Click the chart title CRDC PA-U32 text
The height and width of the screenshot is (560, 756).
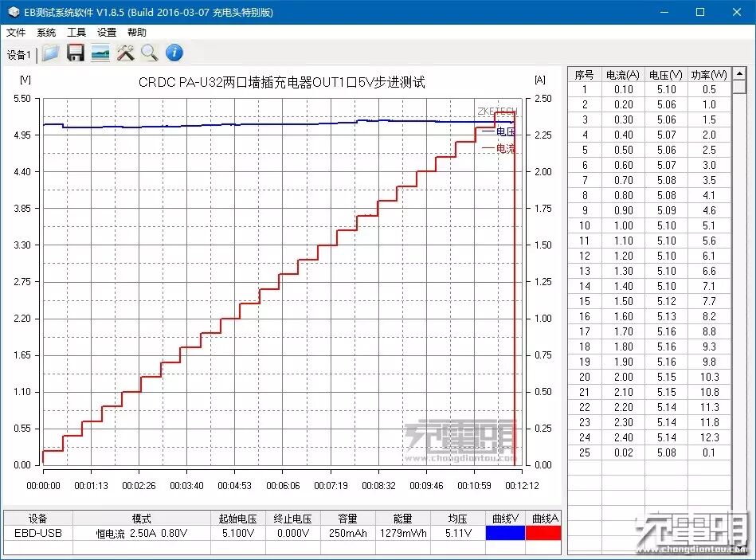click(281, 82)
